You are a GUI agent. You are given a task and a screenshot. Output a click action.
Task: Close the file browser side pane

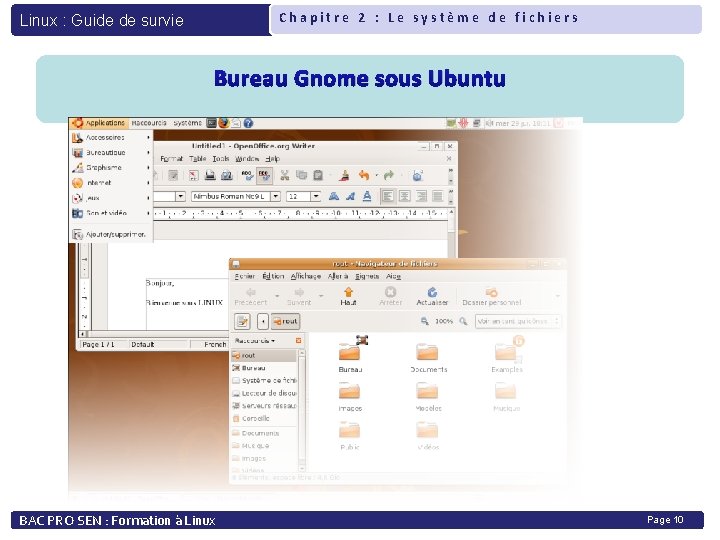tap(298, 340)
